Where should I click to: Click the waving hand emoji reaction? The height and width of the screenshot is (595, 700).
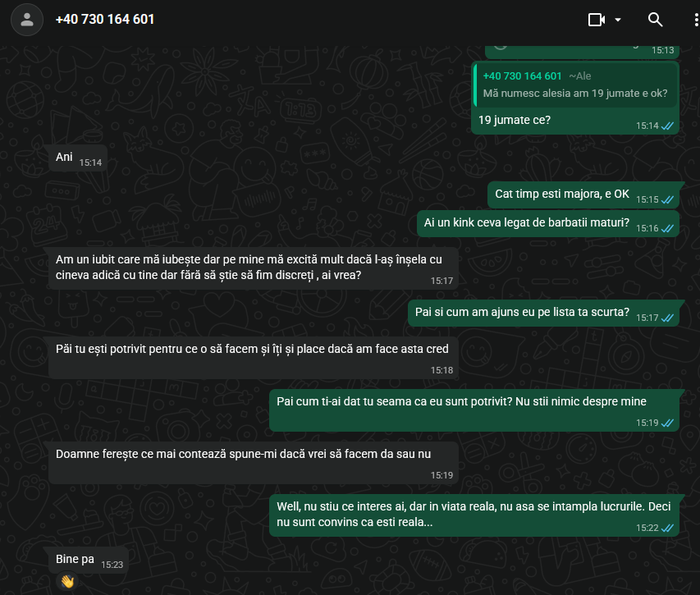pyautogui.click(x=67, y=581)
